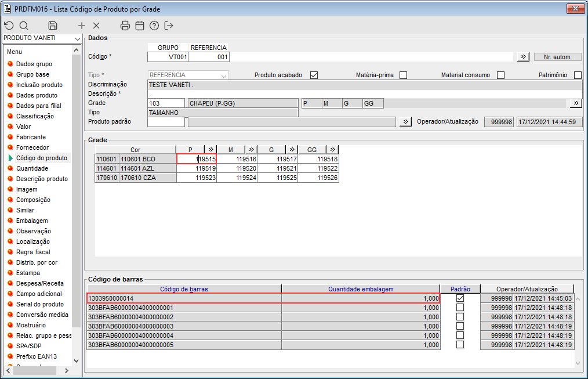Open Fornecedor in the side menu
The image size is (588, 379).
32,147
